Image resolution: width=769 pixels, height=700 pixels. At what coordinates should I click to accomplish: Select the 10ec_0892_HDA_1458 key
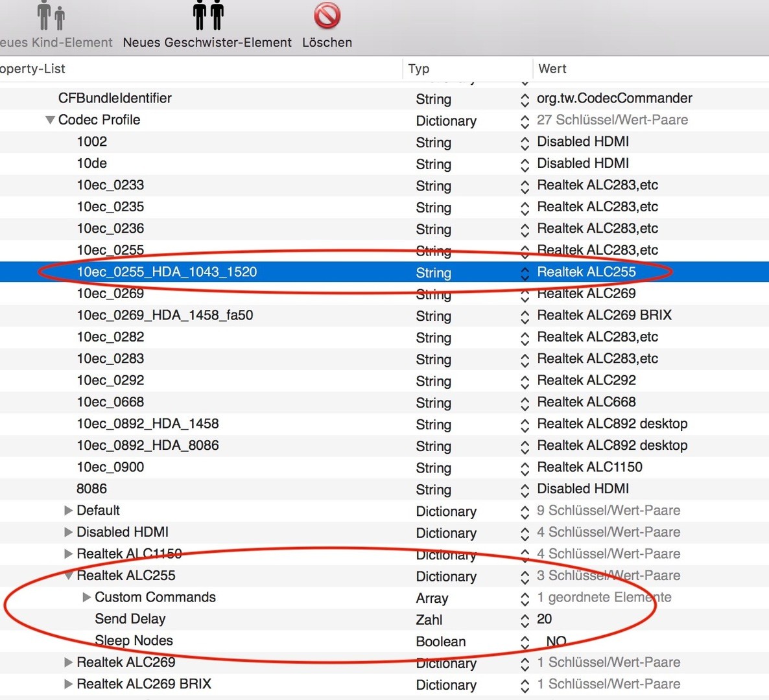[x=148, y=423]
